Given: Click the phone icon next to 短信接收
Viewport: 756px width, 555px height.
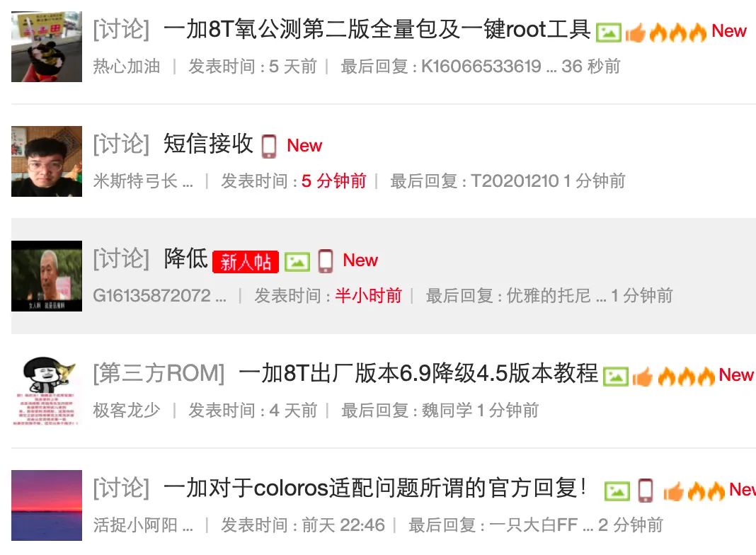Looking at the screenshot, I should point(269,146).
